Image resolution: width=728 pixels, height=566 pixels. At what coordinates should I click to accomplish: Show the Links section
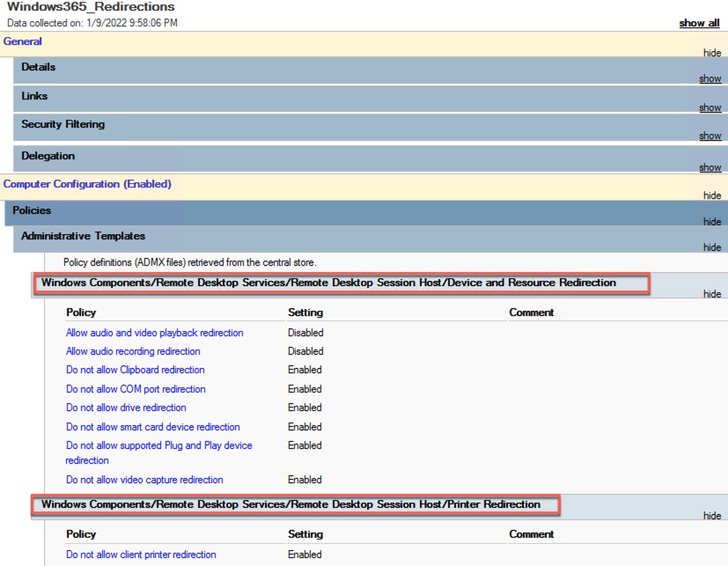(710, 107)
